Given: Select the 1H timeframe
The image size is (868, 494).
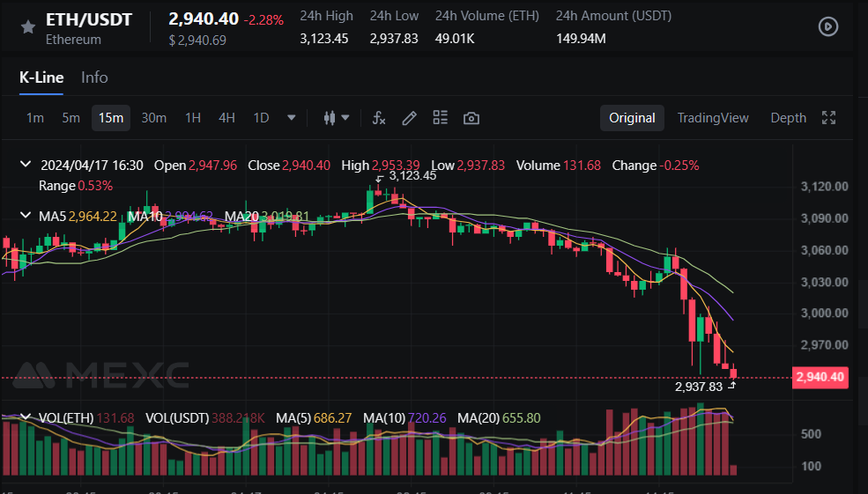Looking at the screenshot, I should pyautogui.click(x=193, y=118).
